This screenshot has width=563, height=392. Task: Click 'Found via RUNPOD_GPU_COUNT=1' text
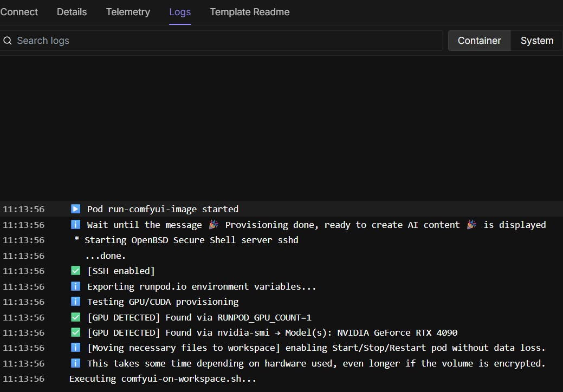pos(238,317)
